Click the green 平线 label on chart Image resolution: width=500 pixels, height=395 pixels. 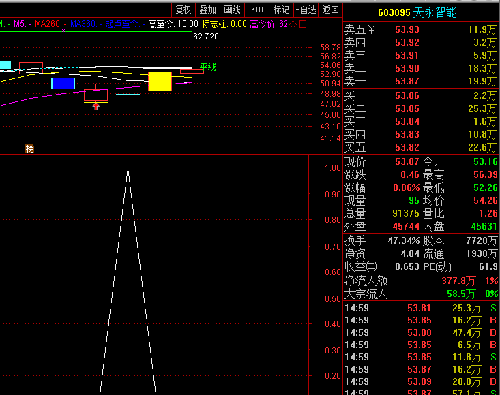pyautogui.click(x=208, y=67)
